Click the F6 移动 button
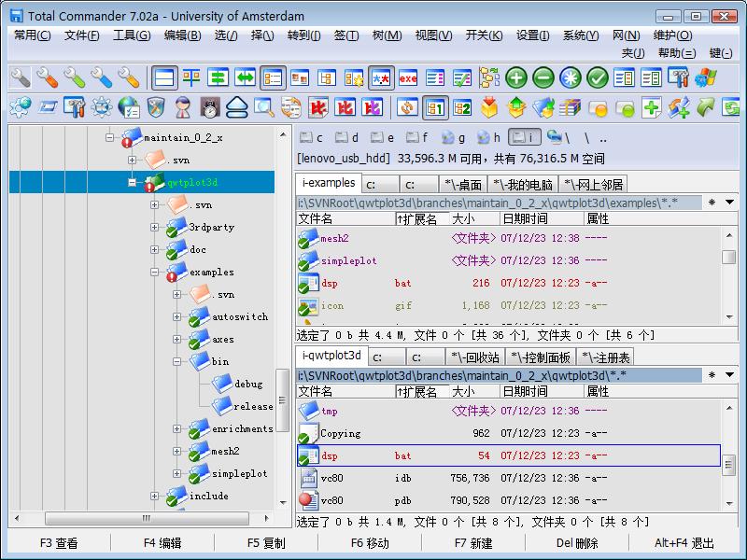Image resolution: width=747 pixels, height=560 pixels. 370,543
